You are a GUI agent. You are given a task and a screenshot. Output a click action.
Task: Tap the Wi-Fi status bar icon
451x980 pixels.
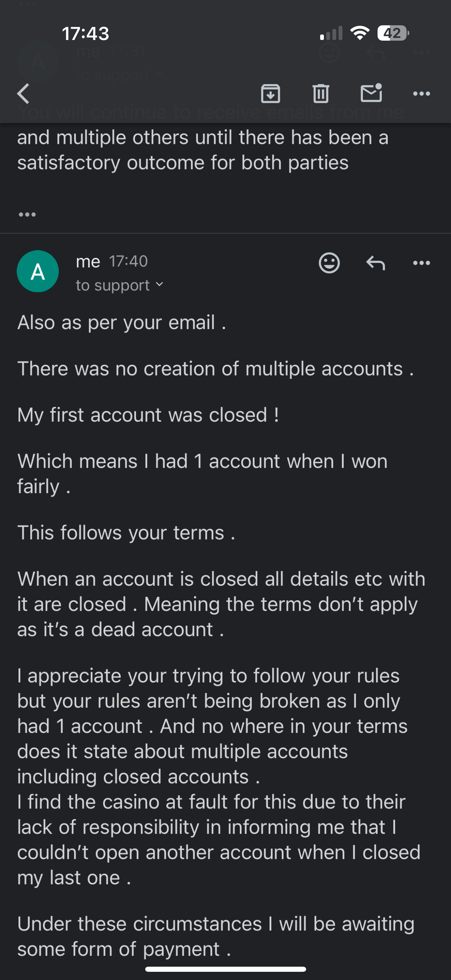click(x=360, y=33)
